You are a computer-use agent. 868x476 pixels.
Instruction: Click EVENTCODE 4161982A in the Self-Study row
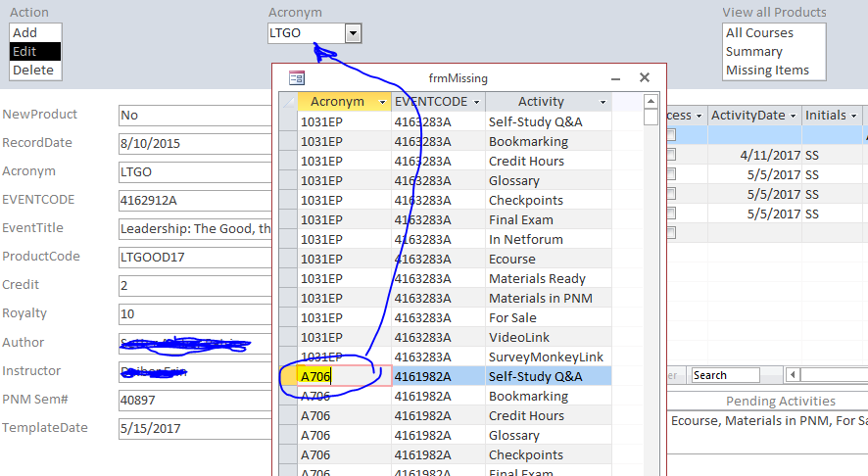coord(439,376)
